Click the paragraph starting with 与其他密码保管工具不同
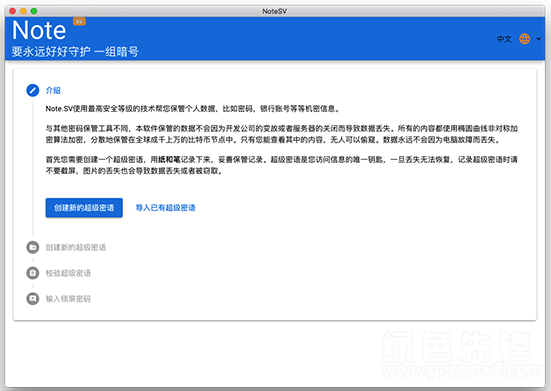This screenshot has height=391, width=551. click(282, 134)
